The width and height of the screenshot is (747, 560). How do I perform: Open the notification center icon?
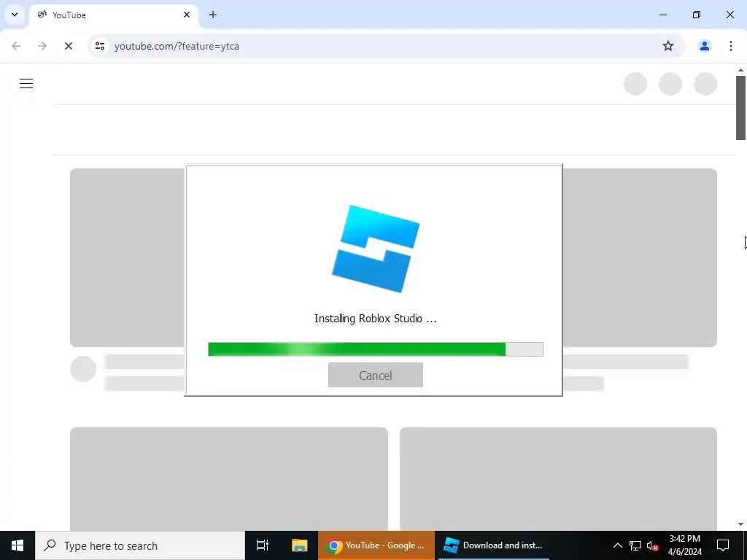click(x=723, y=545)
